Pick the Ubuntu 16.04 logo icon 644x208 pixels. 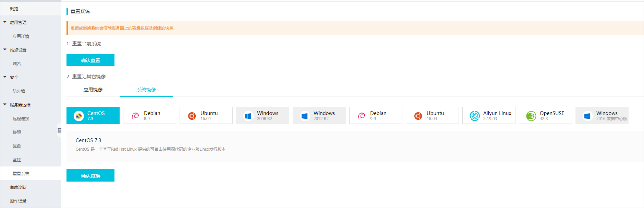click(192, 116)
